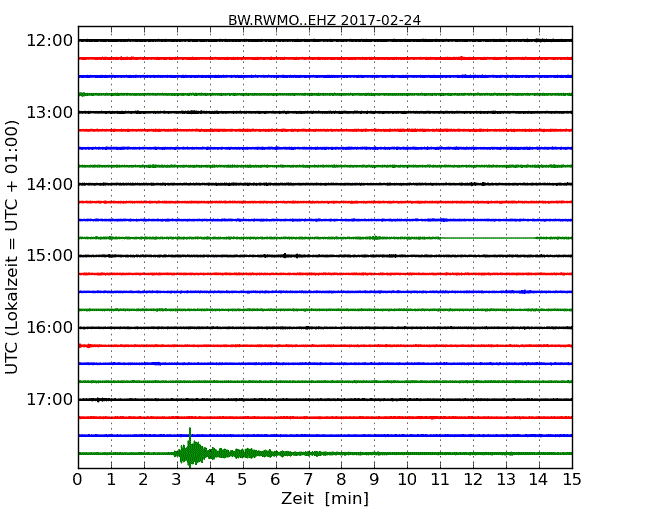Click the x-axis tick label 3
Screen dimensions: 650x520
pyautogui.click(x=177, y=480)
